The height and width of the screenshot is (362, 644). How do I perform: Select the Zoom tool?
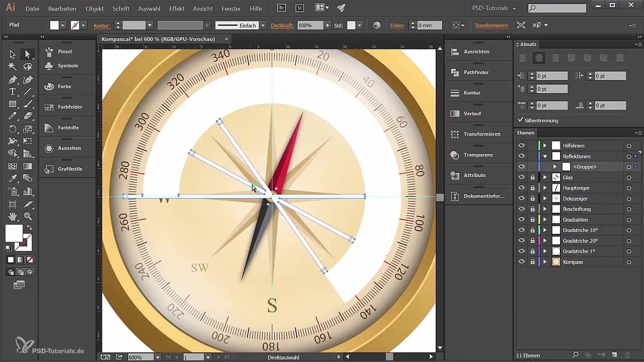(x=28, y=216)
